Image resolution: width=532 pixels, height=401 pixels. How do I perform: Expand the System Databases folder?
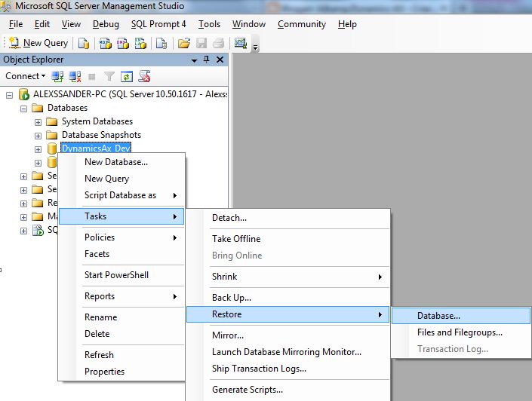coord(38,122)
